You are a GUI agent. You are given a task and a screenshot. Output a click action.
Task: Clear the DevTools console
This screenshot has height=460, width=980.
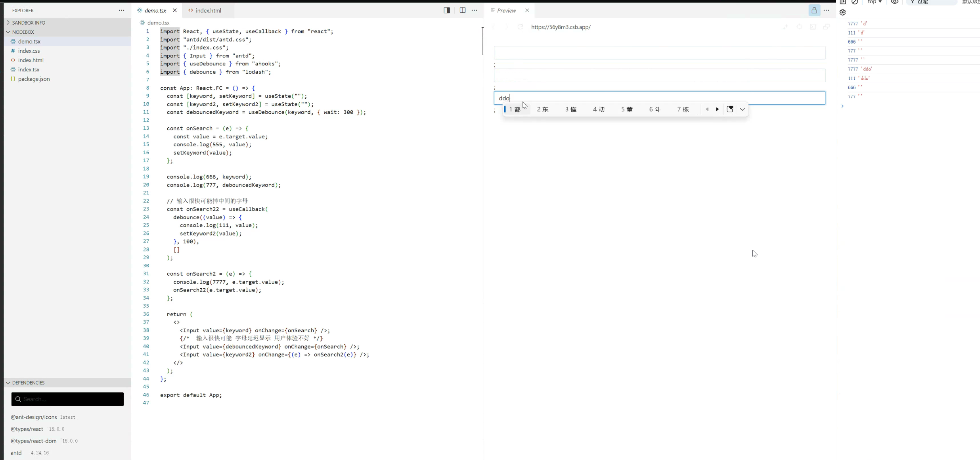point(855,2)
